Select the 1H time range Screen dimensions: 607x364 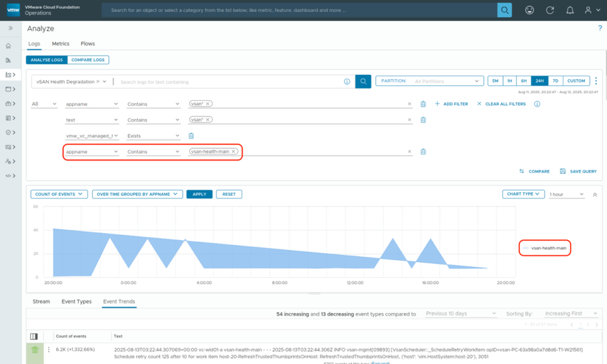pyautogui.click(x=510, y=81)
